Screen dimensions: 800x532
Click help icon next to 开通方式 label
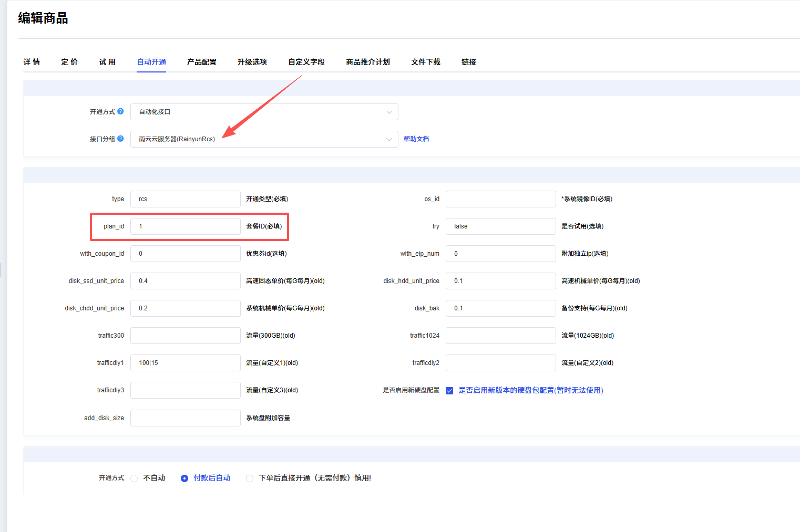click(120, 111)
